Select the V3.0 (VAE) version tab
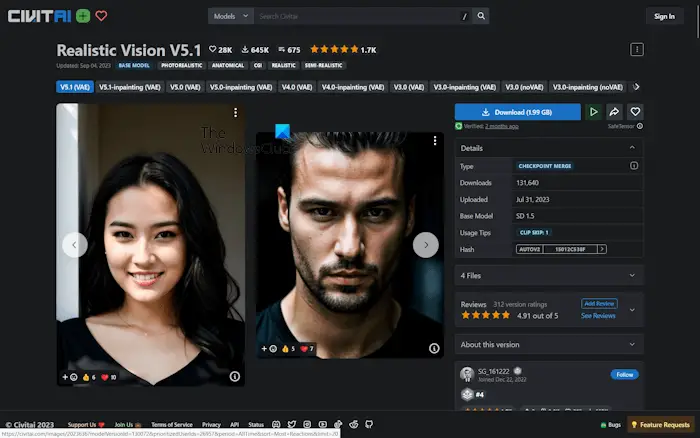The height and width of the screenshot is (438, 700). tap(408, 87)
